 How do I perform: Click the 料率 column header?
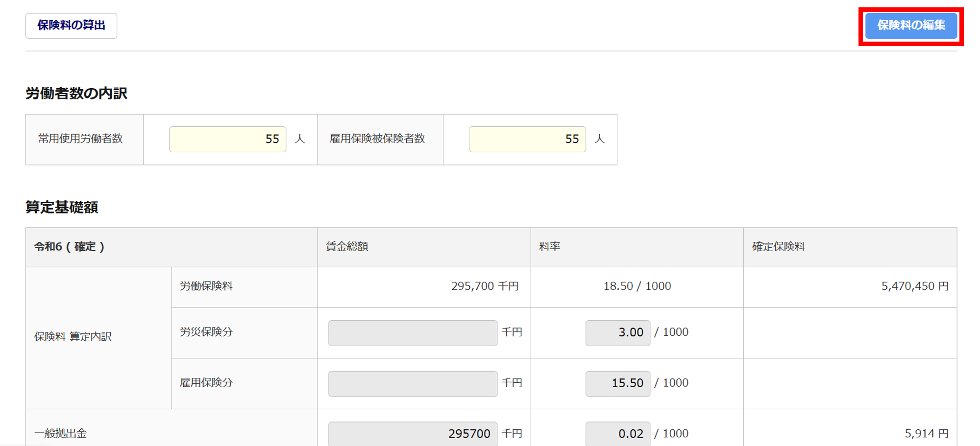(x=637, y=247)
